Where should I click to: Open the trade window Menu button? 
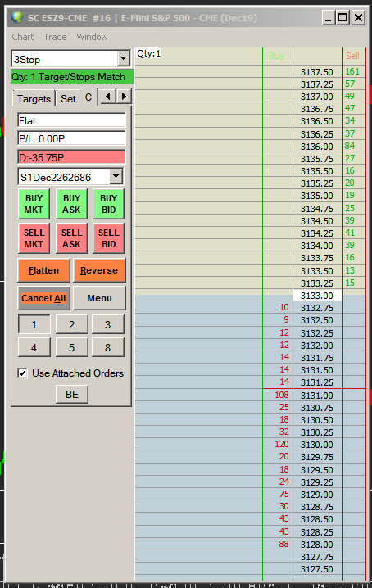pyautogui.click(x=99, y=298)
